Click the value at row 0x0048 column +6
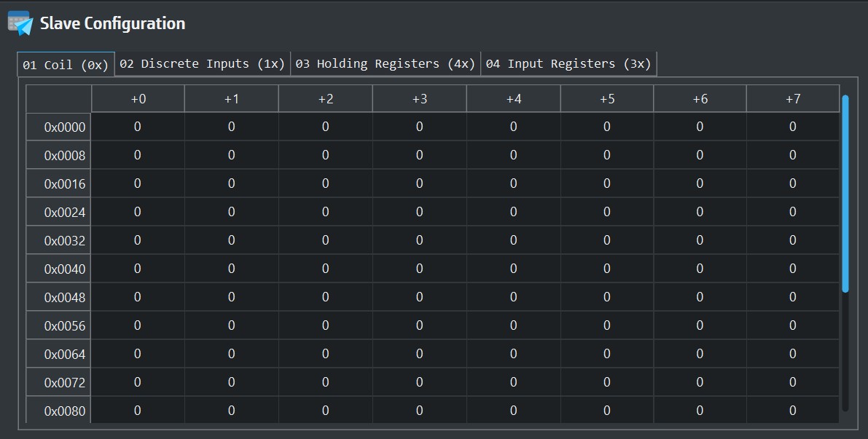 pos(700,296)
